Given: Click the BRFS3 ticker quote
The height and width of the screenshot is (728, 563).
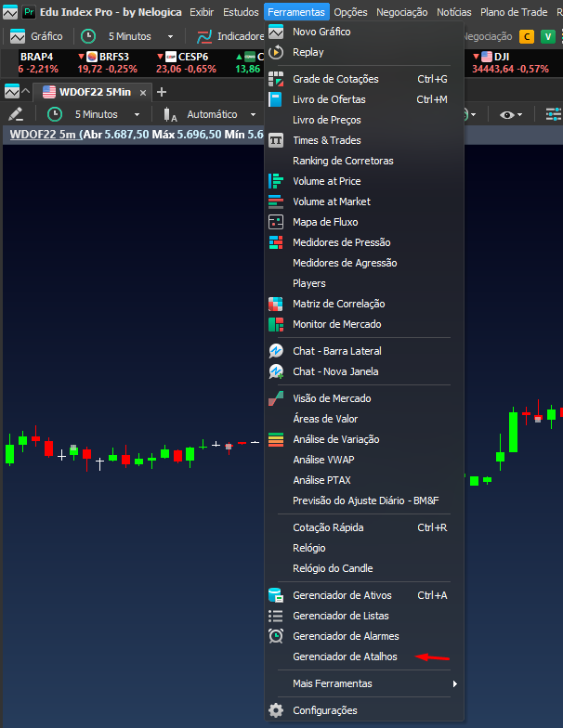Looking at the screenshot, I should pyautogui.click(x=108, y=63).
